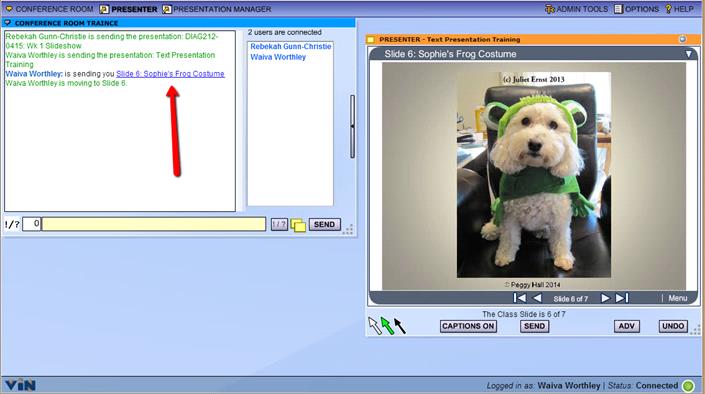705x394 pixels.
Task: Click the green connection status indicator
Action: [x=688, y=386]
